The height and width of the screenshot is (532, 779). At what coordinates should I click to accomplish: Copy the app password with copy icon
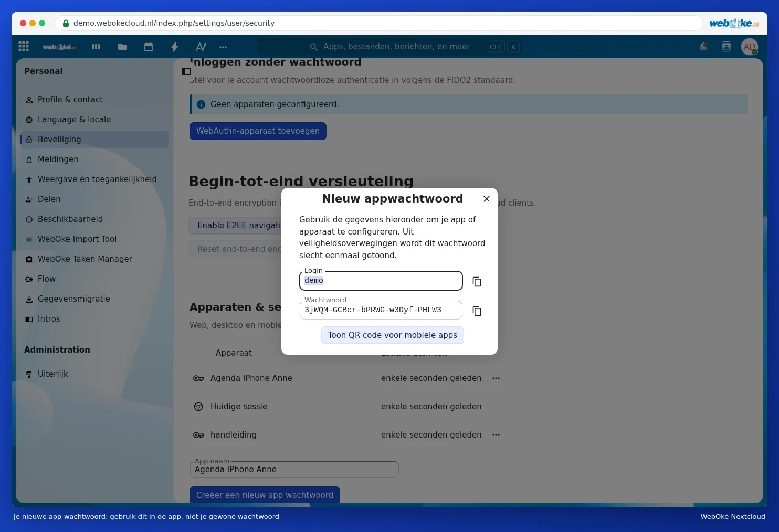pyautogui.click(x=477, y=311)
